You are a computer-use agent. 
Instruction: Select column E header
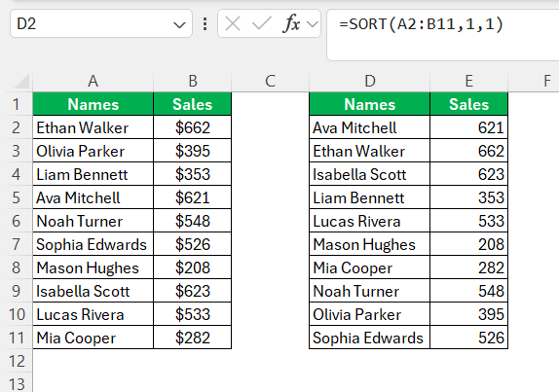click(468, 81)
